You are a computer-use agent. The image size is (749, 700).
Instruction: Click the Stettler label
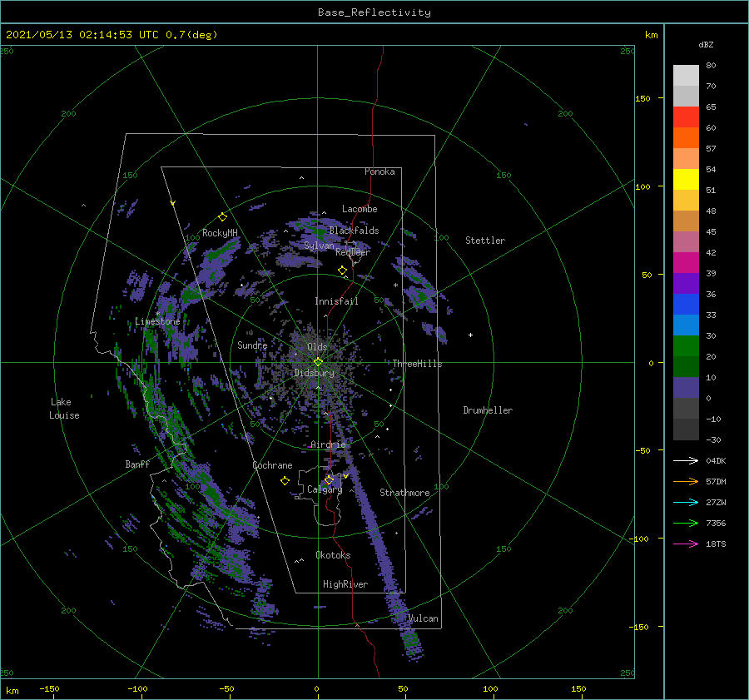[485, 241]
